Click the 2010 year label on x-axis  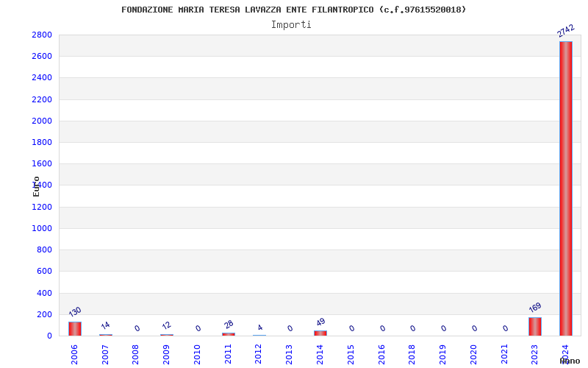point(197,354)
